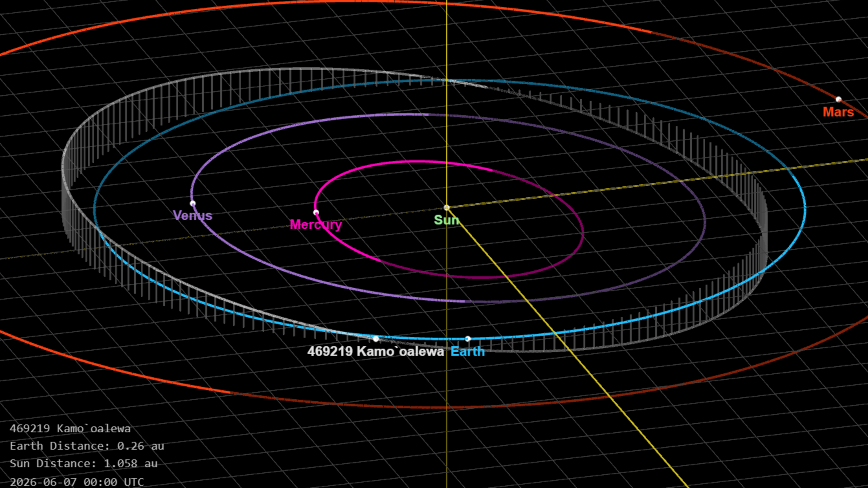The width and height of the screenshot is (868, 488).
Task: Click the 469219 Kamo`oalewa info title
Action: coord(70,429)
